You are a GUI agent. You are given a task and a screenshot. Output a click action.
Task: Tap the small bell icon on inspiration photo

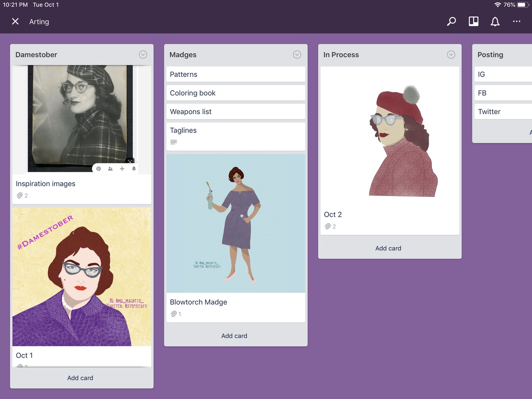(x=134, y=169)
